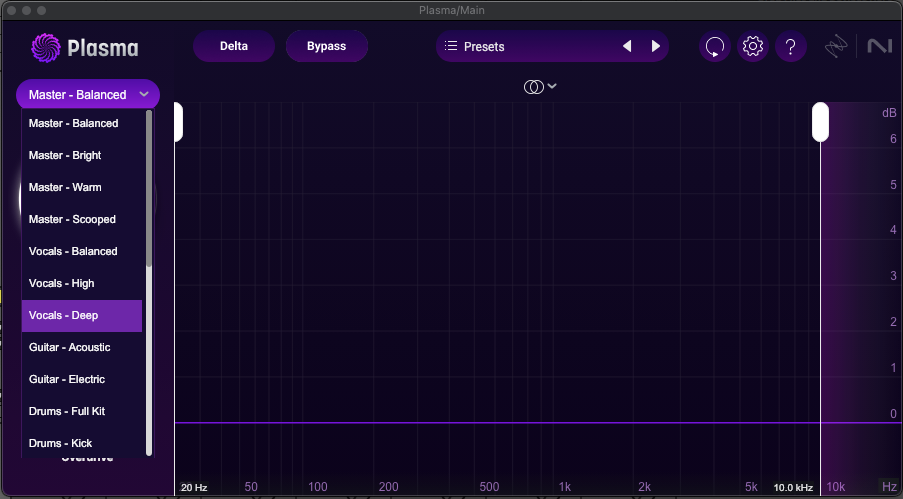Click the Presets list icon

(x=451, y=46)
